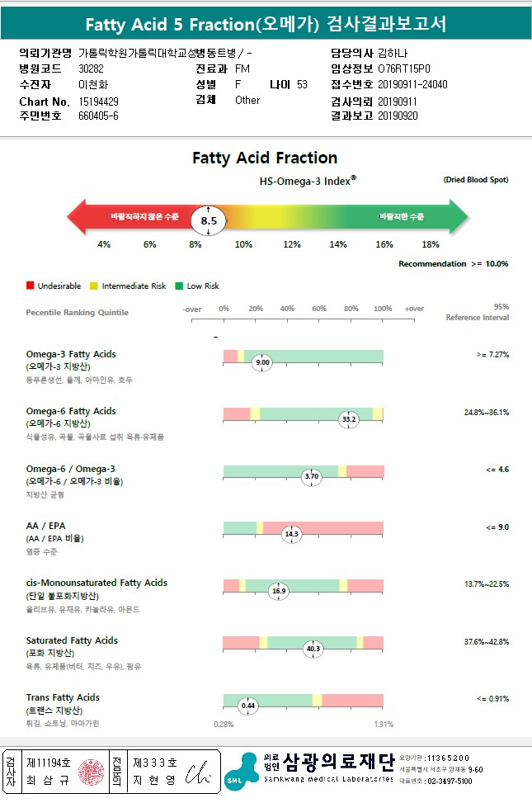
Task: Click the report title header 검사결과보고서
Action: tap(266, 24)
